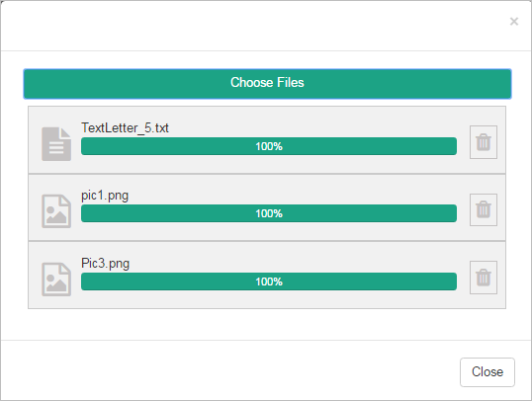Click the Close button

(488, 371)
